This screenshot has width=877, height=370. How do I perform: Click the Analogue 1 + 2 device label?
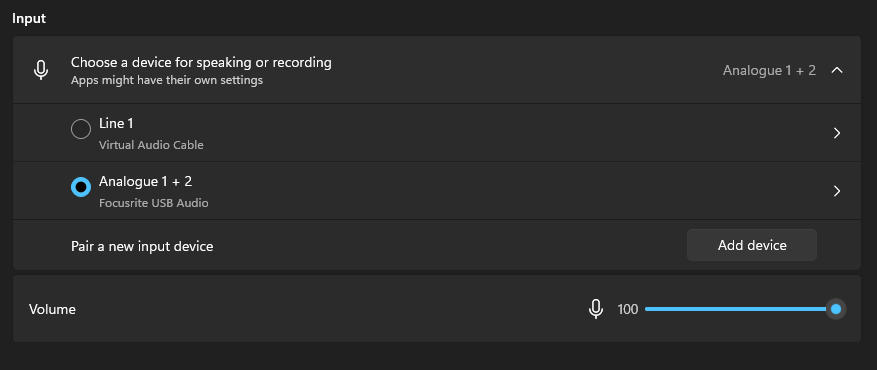click(145, 181)
